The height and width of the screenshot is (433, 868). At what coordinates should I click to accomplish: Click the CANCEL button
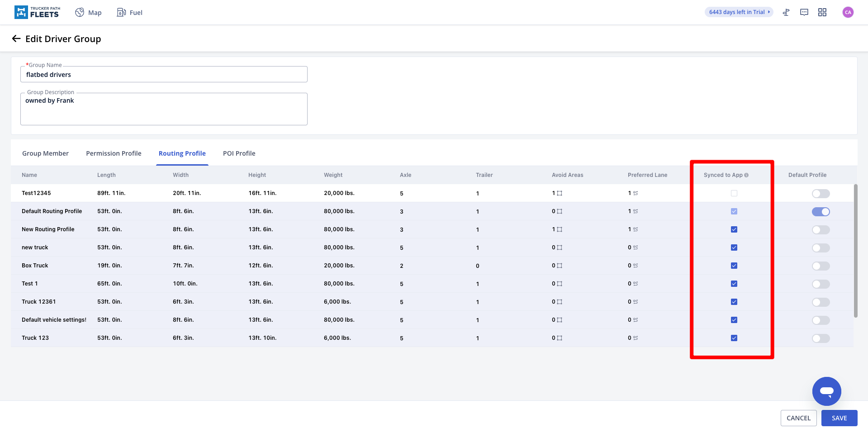click(798, 418)
